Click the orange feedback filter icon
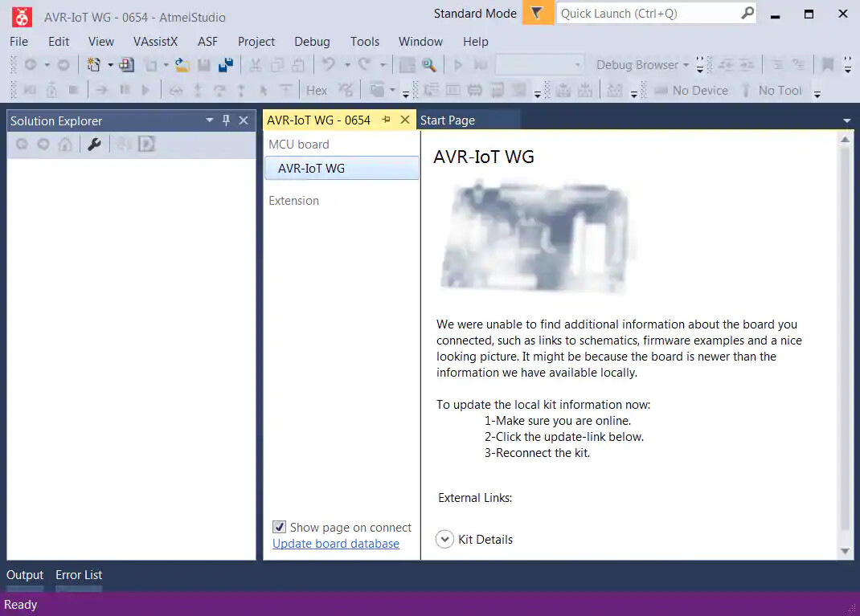Image resolution: width=860 pixels, height=616 pixels. coord(538,13)
